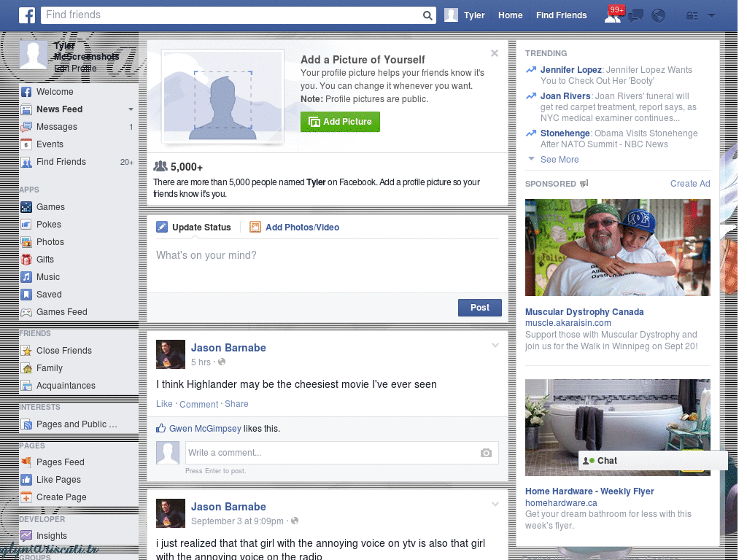The width and height of the screenshot is (747, 560).
Task: Open options chevron on September 3 post
Action: coord(495,504)
